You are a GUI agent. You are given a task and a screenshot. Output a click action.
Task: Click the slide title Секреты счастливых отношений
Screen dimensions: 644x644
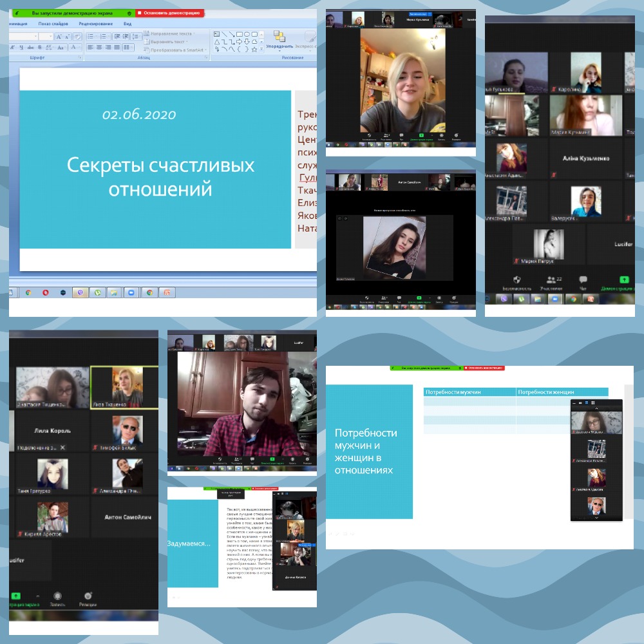click(160, 177)
